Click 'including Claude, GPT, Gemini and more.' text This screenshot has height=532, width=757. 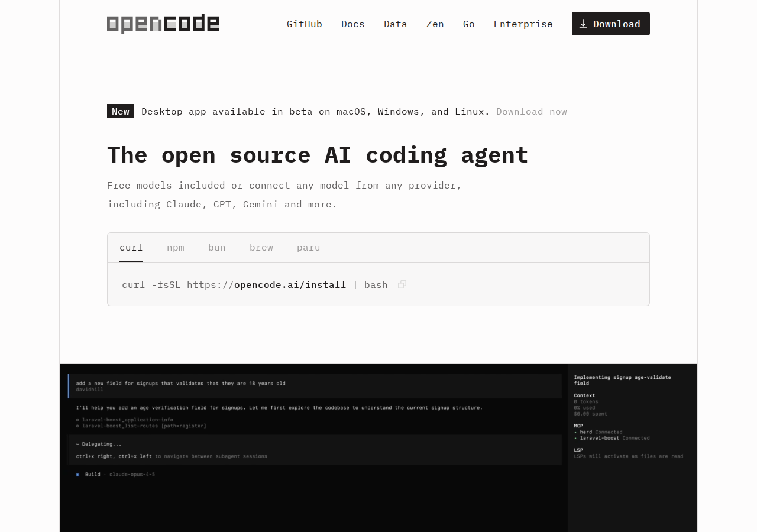point(222,205)
